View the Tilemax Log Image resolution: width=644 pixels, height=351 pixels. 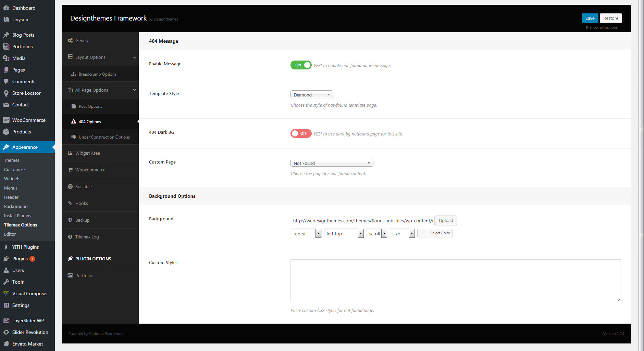click(x=87, y=237)
